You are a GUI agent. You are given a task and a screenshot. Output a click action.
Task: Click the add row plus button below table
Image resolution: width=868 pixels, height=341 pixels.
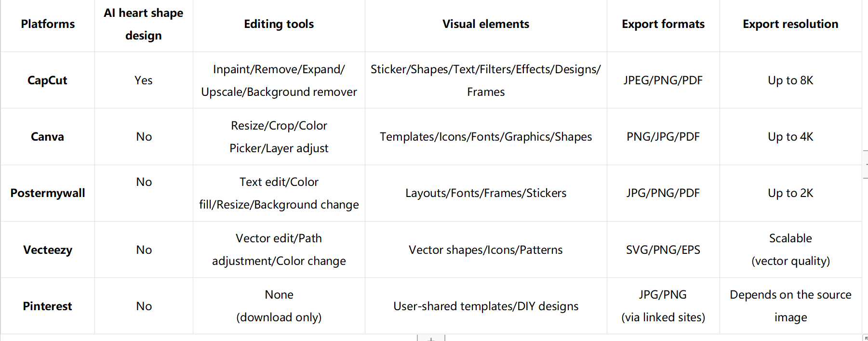431,339
